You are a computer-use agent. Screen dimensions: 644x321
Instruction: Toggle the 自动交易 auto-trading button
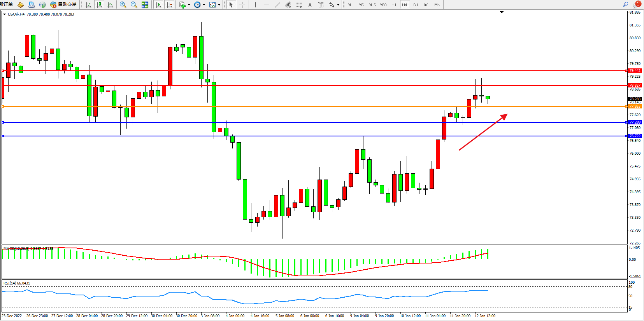pyautogui.click(x=63, y=5)
